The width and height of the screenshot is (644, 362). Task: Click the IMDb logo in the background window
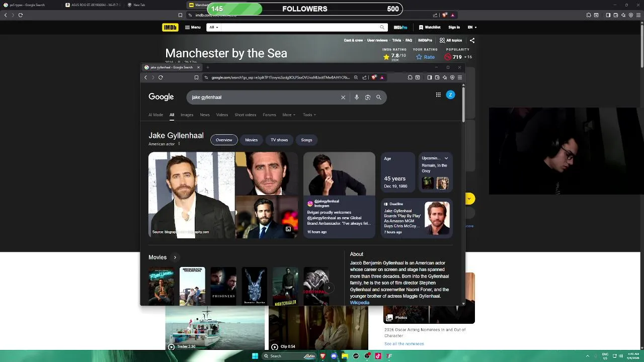[170, 27]
